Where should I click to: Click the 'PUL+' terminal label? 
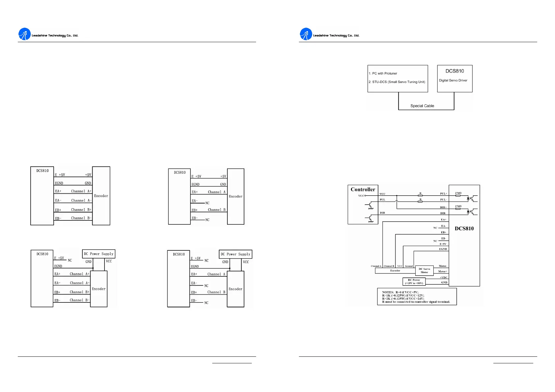pyautogui.click(x=444, y=194)
